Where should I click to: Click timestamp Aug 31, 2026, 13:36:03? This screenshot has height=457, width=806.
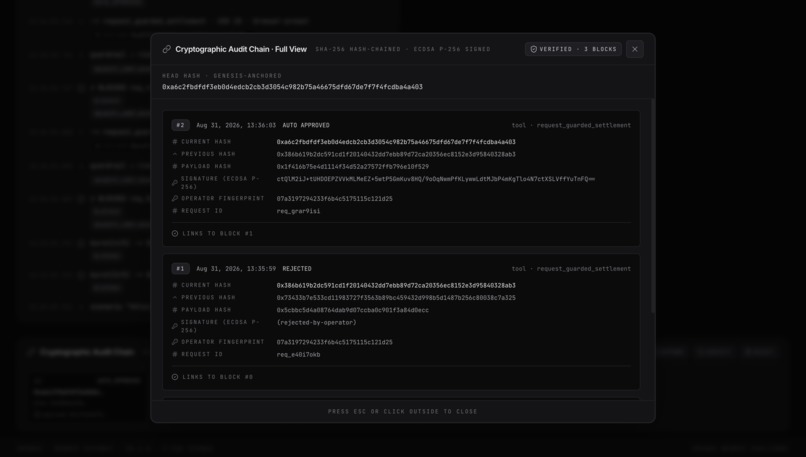(x=236, y=125)
